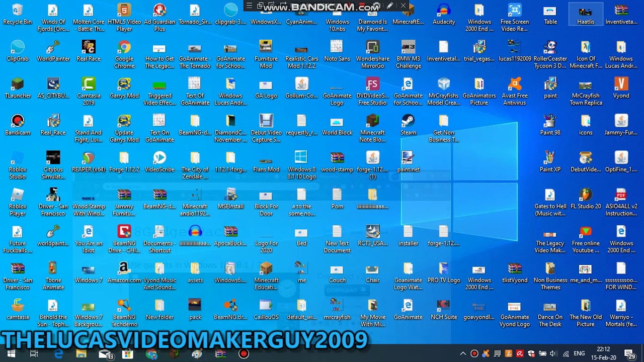Open Amazon.com desktop shortcut
This screenshot has width=644, height=362.
124,273
